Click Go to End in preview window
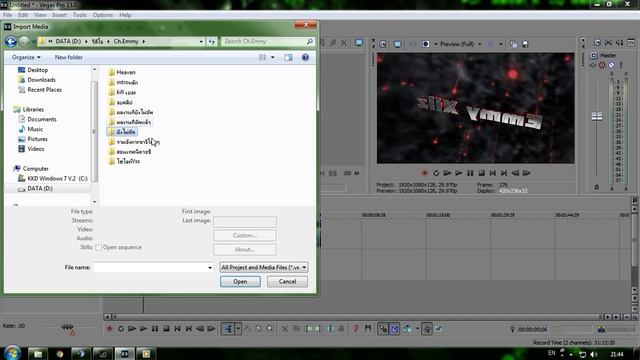The image size is (640, 360). [504, 173]
